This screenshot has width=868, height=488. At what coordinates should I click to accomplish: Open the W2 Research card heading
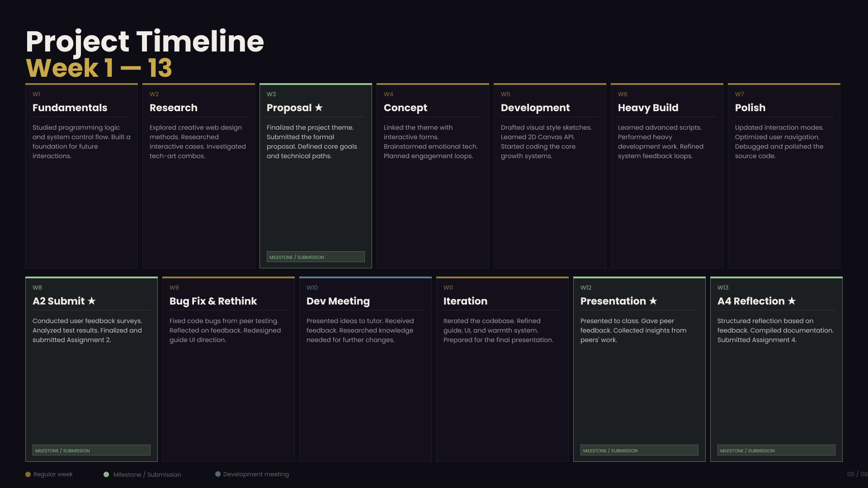[174, 108]
